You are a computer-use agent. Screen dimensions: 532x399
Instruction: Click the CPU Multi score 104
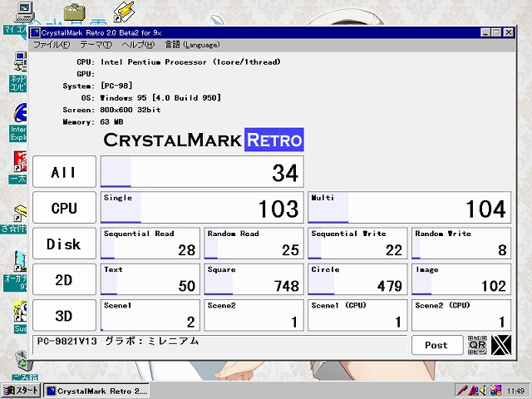(409, 208)
